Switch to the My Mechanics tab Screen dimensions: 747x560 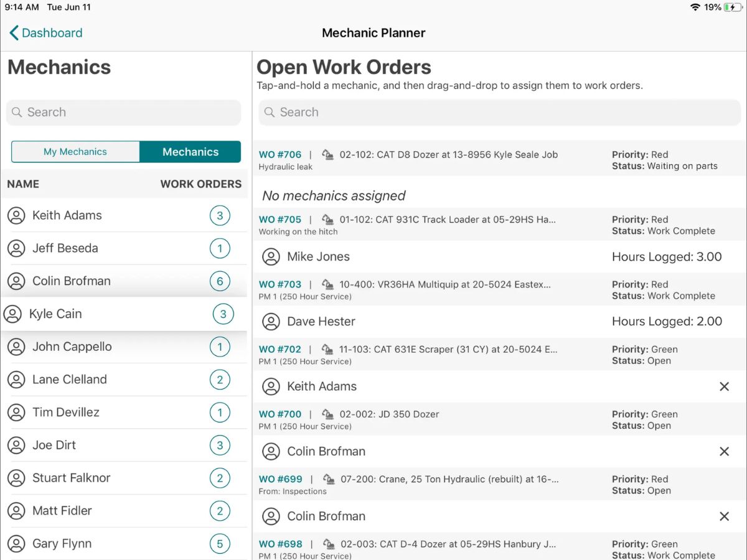(x=75, y=152)
